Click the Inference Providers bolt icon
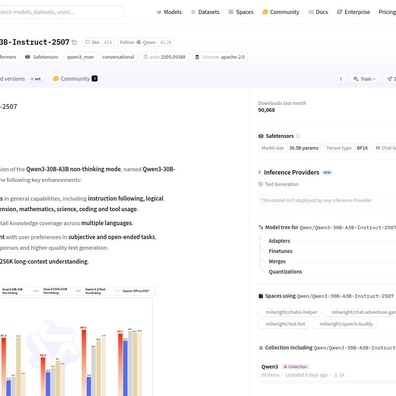396x396 pixels. (x=260, y=172)
